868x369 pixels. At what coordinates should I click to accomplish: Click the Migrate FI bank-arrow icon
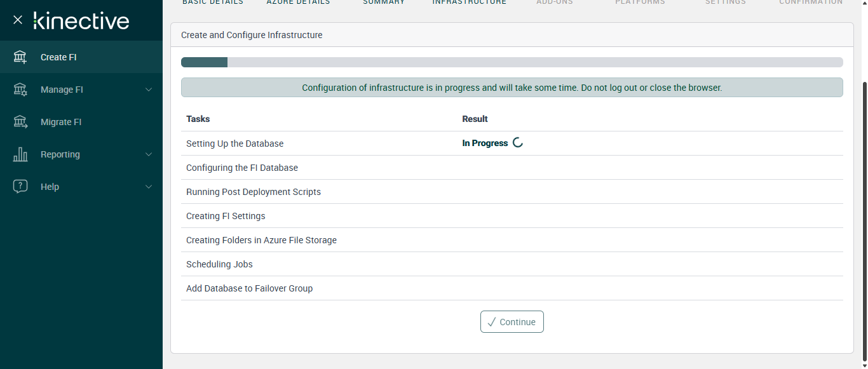(x=20, y=122)
